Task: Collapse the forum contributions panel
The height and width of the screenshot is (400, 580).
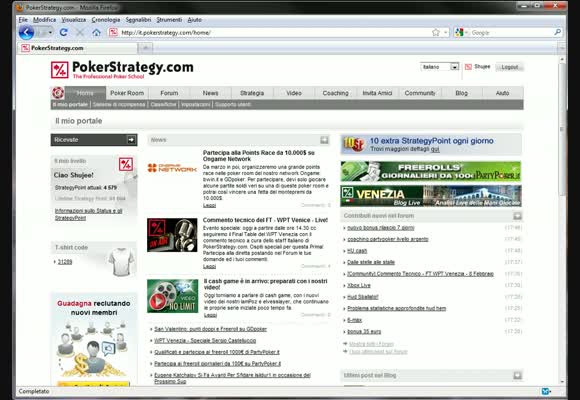Action: pos(517,216)
